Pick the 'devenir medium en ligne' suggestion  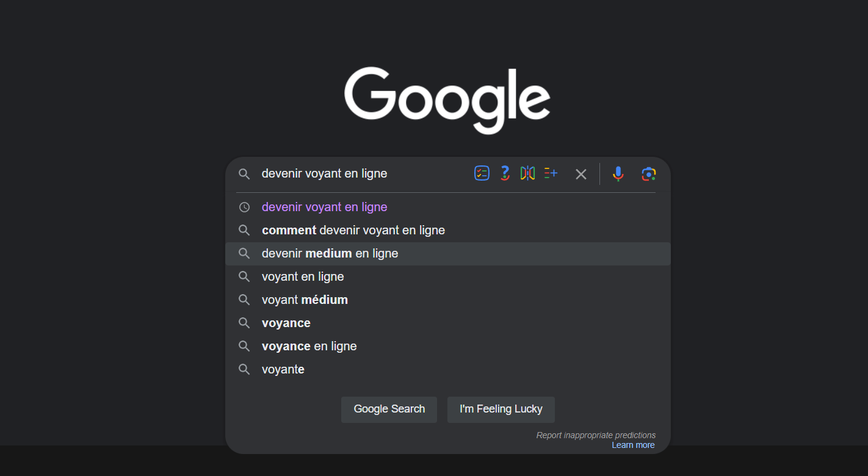coord(448,253)
